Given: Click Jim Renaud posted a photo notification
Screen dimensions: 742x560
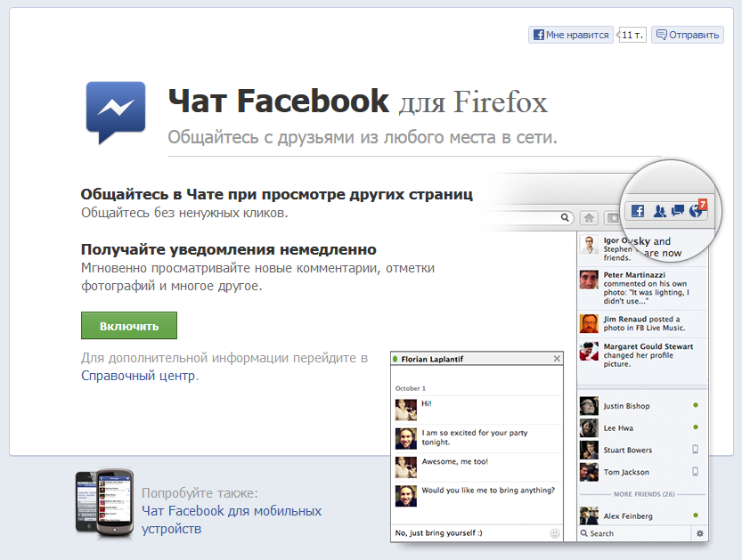Looking at the screenshot, I should point(642,323).
